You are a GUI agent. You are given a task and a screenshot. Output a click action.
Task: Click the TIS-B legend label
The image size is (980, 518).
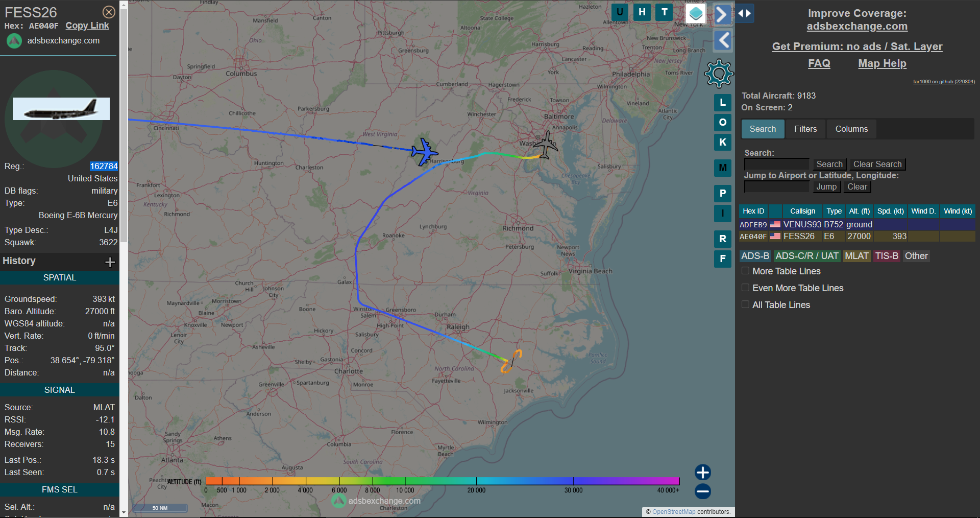click(x=887, y=256)
